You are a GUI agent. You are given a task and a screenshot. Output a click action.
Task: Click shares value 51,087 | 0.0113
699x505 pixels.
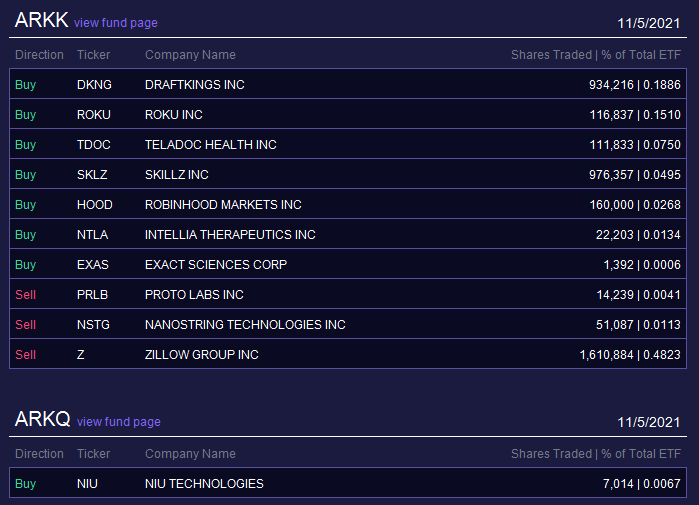coord(638,324)
